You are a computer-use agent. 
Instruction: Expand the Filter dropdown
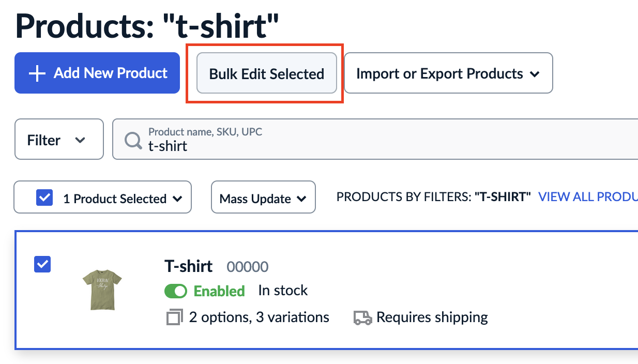click(58, 139)
